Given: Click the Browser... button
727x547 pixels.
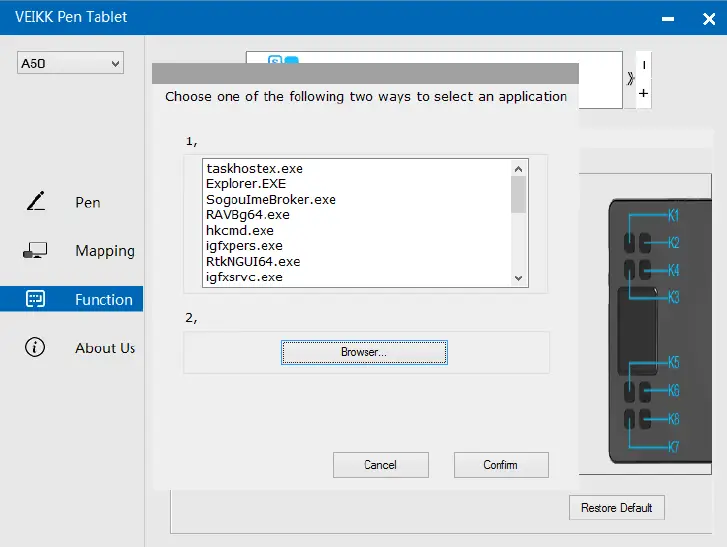Looking at the screenshot, I should [x=364, y=352].
